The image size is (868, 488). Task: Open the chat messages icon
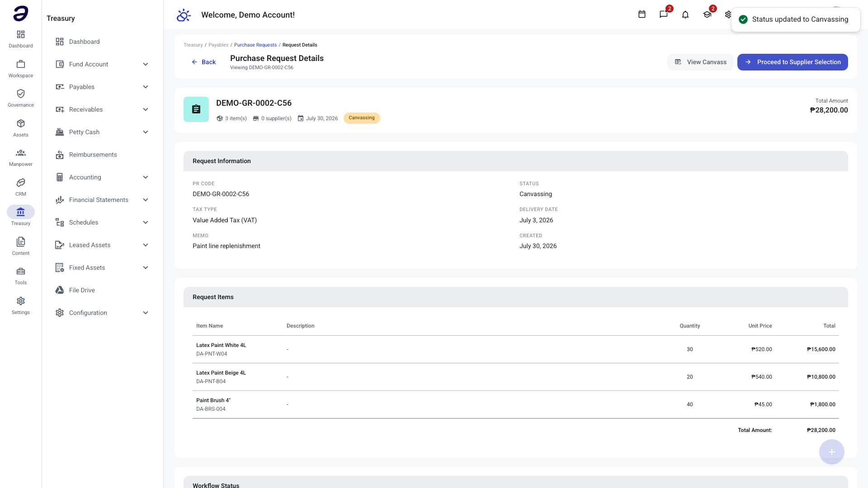point(663,14)
